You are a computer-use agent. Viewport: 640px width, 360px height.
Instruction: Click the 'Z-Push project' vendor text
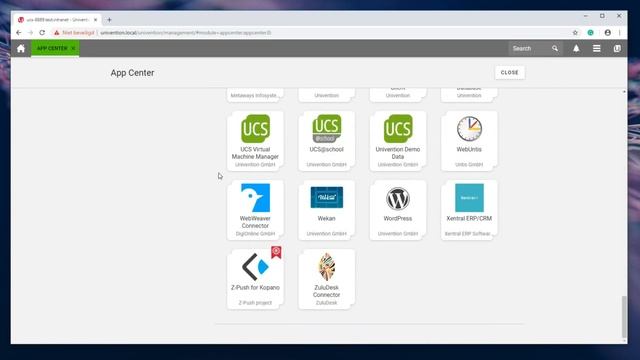click(x=255, y=303)
